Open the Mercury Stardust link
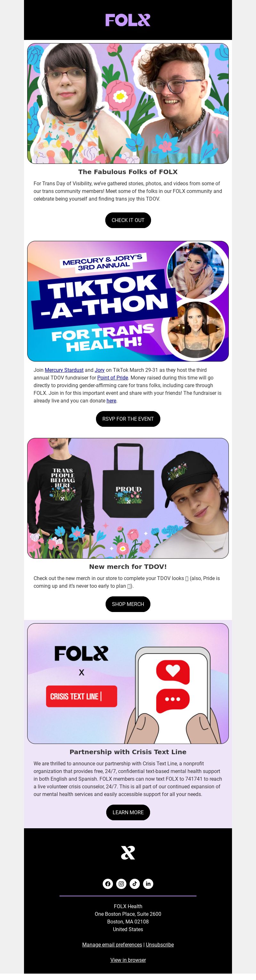Viewport: 256px width, 980px height. (x=64, y=370)
